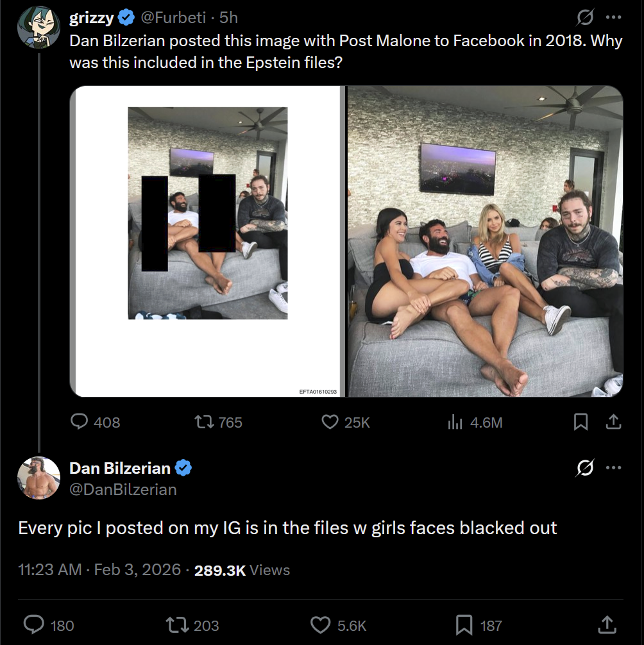Bookmark Dan Bilzerian's post
644x645 pixels.
click(x=463, y=624)
